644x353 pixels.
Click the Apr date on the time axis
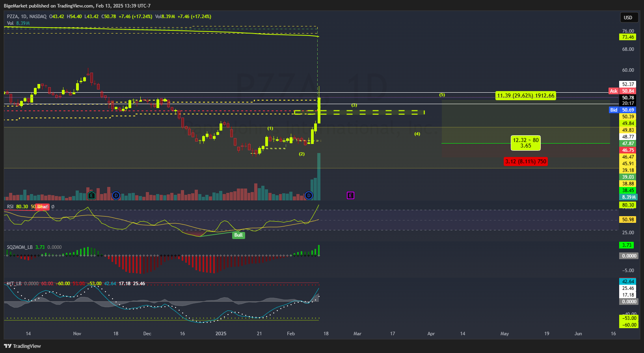(431, 334)
